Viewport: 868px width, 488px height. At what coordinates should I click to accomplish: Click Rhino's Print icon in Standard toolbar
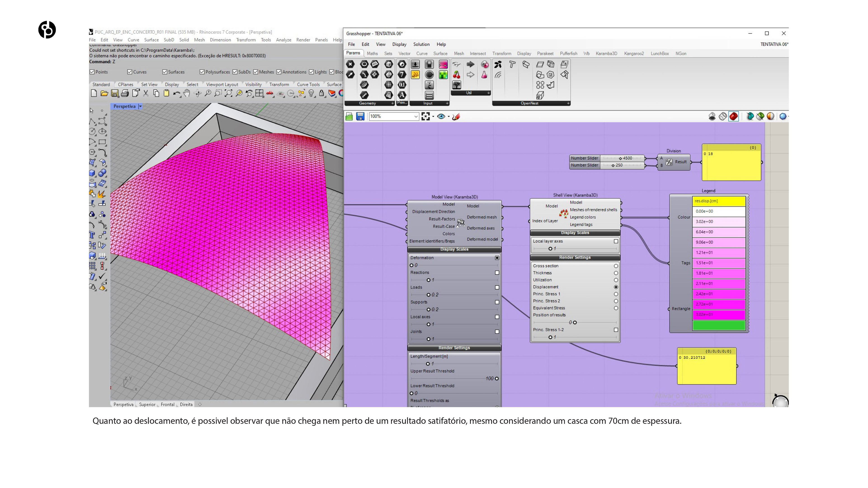click(x=125, y=93)
